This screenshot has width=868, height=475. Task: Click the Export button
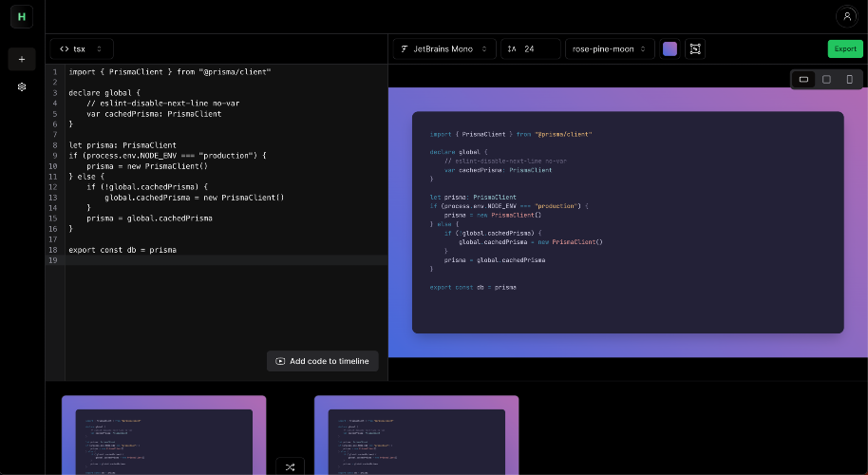[844, 48]
